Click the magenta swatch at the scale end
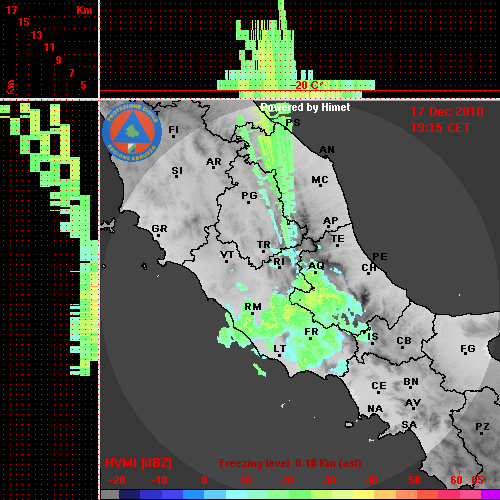The height and width of the screenshot is (500, 500). coord(491,495)
